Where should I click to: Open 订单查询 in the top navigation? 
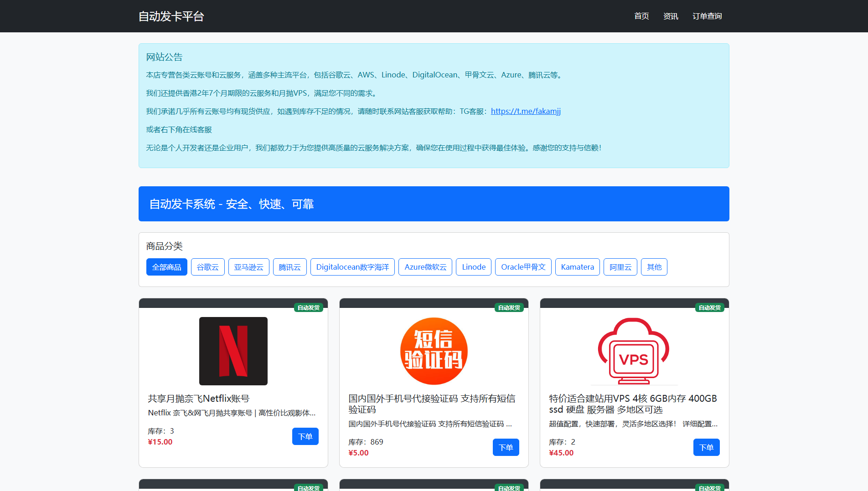[x=707, y=16]
